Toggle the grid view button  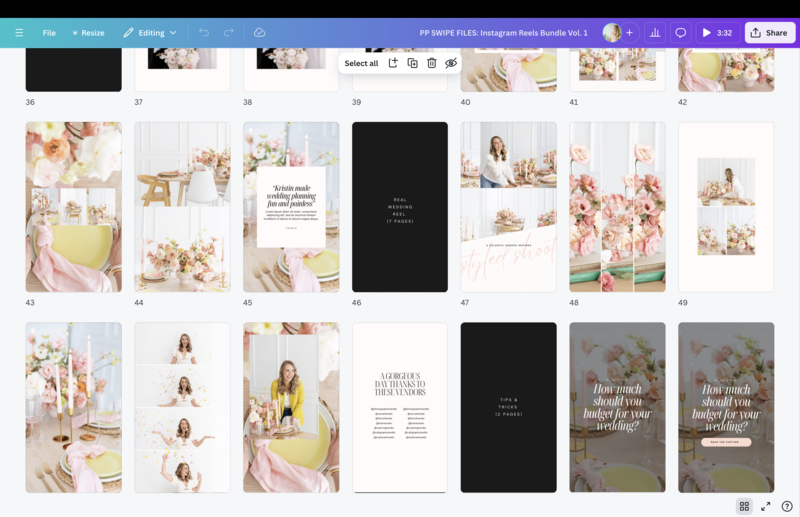pyautogui.click(x=744, y=506)
